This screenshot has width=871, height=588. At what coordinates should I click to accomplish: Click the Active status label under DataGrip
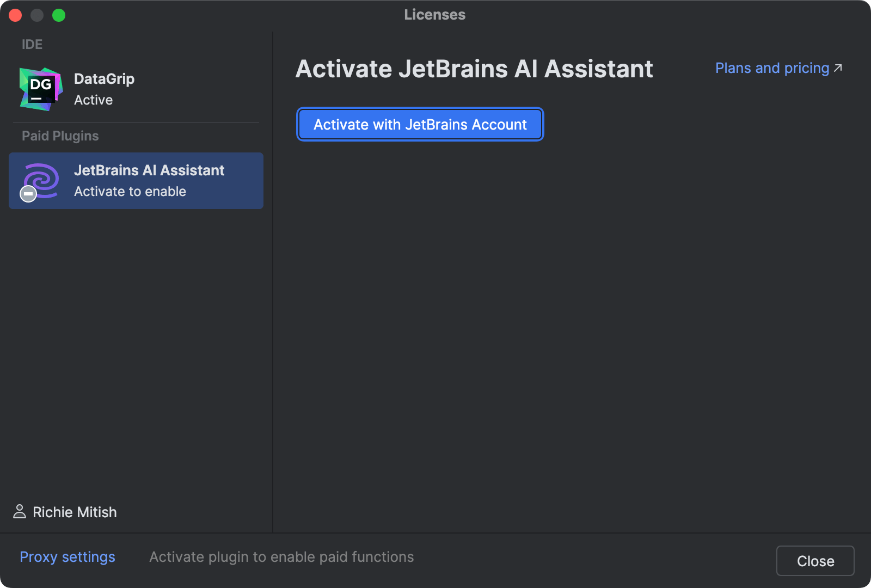coord(93,100)
